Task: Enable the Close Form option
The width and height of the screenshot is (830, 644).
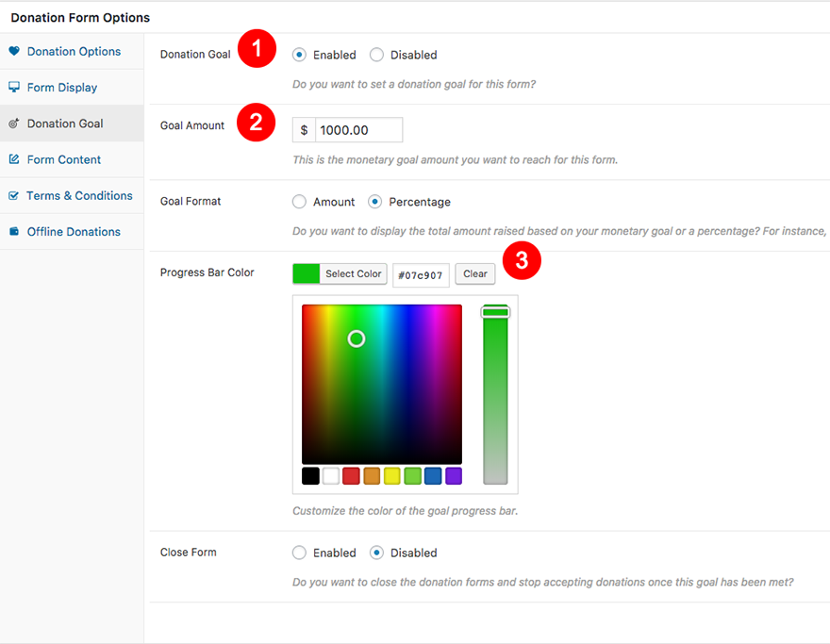Action: pyautogui.click(x=300, y=553)
